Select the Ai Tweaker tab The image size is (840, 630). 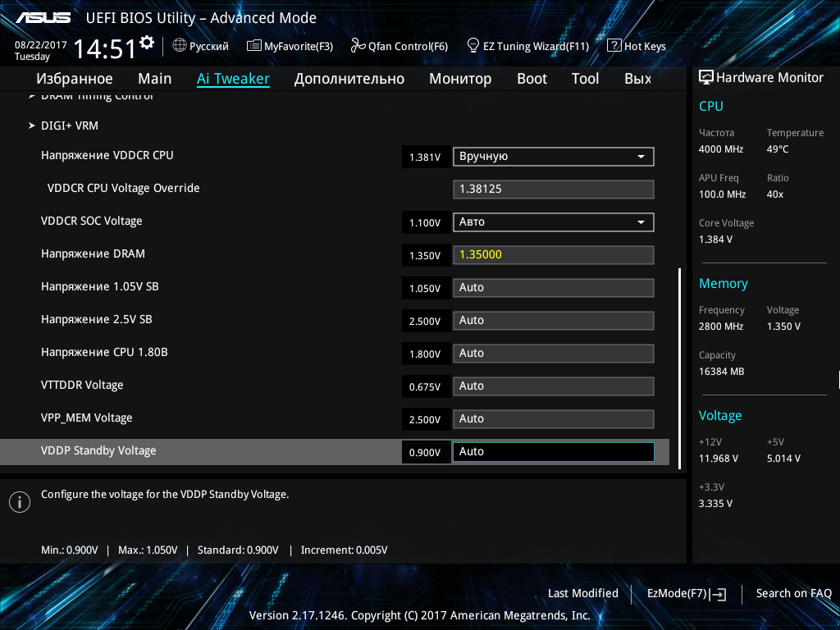233,79
